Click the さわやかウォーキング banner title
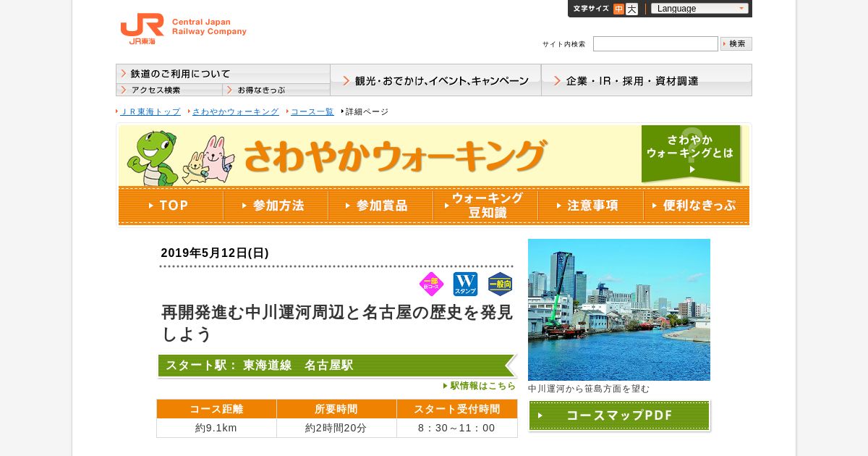868x456 pixels. pyautogui.click(x=394, y=156)
